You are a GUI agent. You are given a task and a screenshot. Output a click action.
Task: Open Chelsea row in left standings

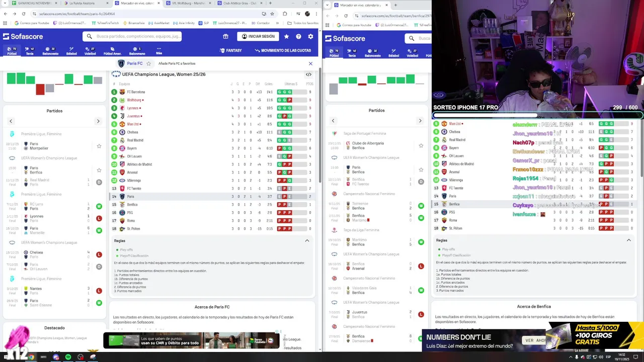point(212,132)
